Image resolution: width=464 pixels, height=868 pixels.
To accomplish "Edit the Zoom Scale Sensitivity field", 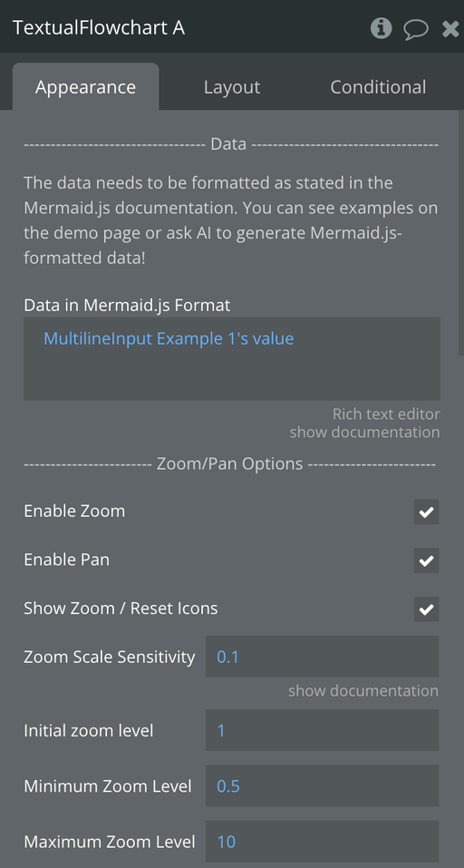I will (323, 657).
